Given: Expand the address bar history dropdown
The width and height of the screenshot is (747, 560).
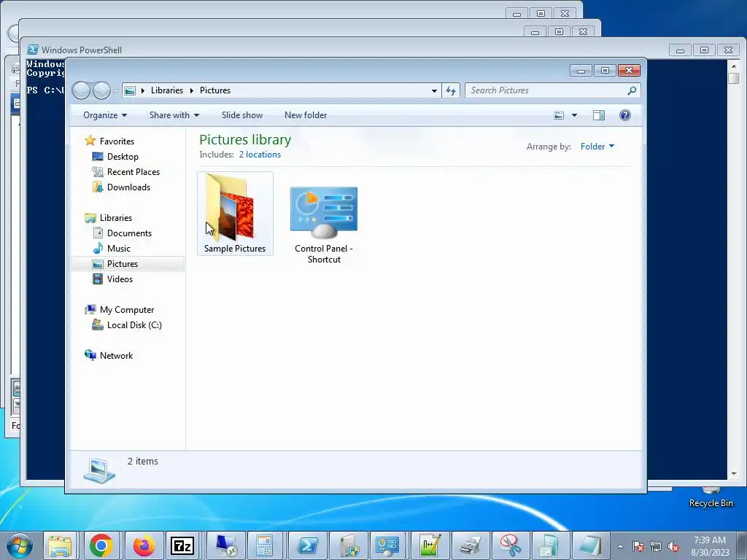Looking at the screenshot, I should pyautogui.click(x=434, y=90).
